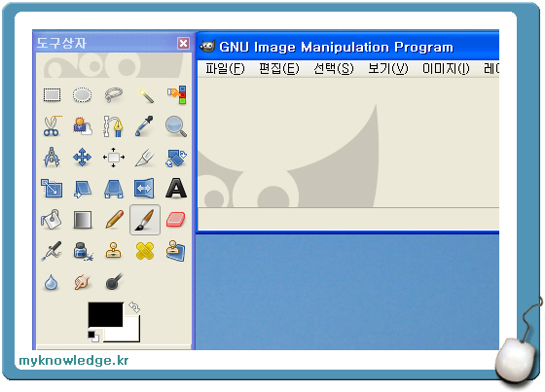Screen dimensions: 545x392
Task: Select the Heal bandage tool
Action: coord(145,251)
